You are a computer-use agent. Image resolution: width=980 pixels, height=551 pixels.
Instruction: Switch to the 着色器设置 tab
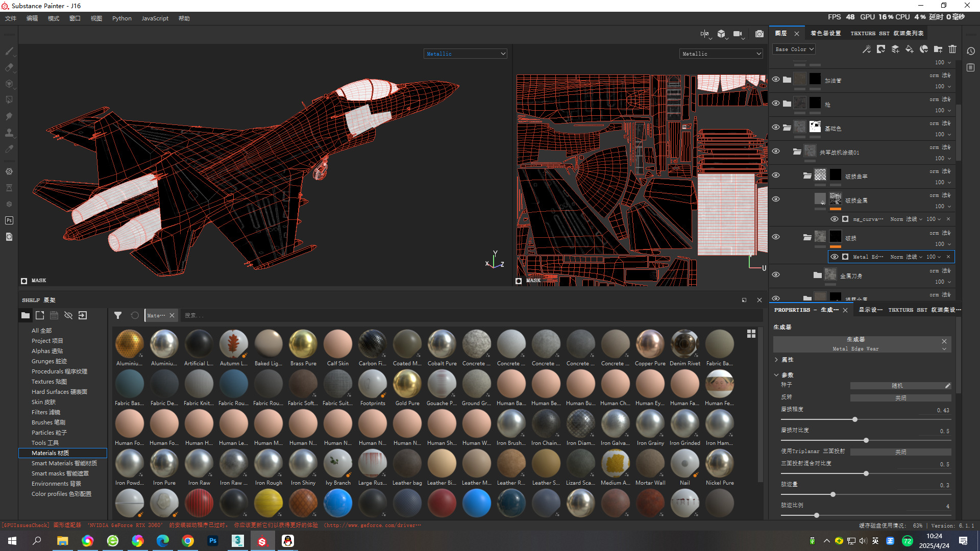click(825, 33)
